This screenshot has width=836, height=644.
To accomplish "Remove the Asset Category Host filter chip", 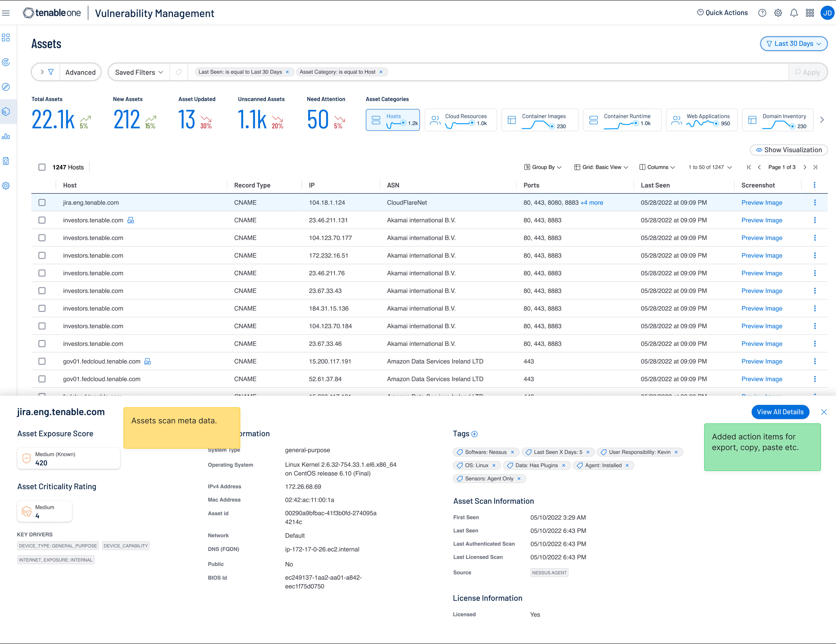I will pyautogui.click(x=381, y=72).
